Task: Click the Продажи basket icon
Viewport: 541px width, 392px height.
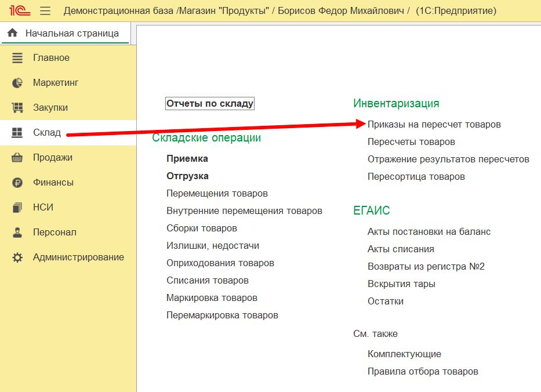Action: point(17,158)
